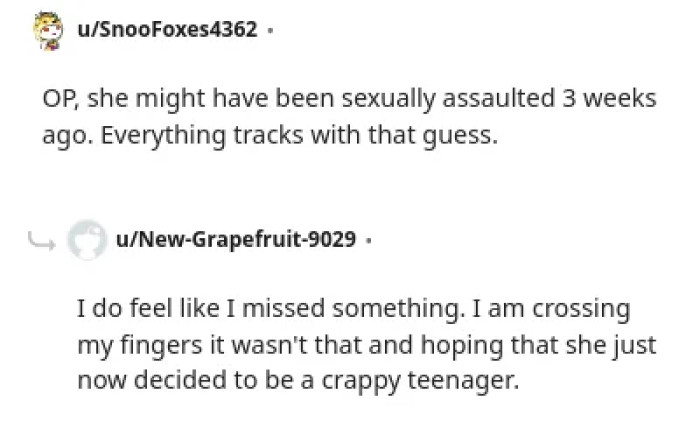Viewport: 700px width, 443px height.
Task: Click the dot separator after u/SnooFoxes4362
Action: [x=271, y=31]
